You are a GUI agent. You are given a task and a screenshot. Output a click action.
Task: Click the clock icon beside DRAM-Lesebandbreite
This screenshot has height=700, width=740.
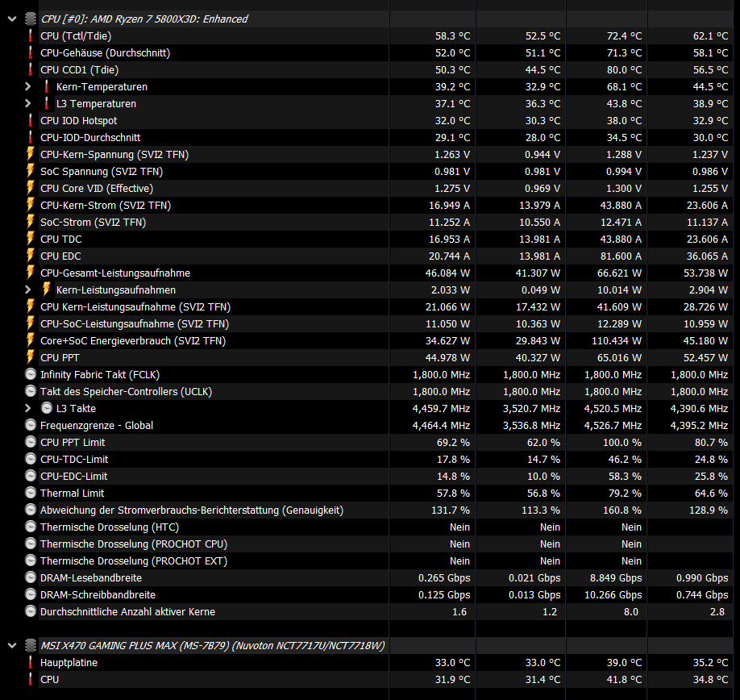31,577
